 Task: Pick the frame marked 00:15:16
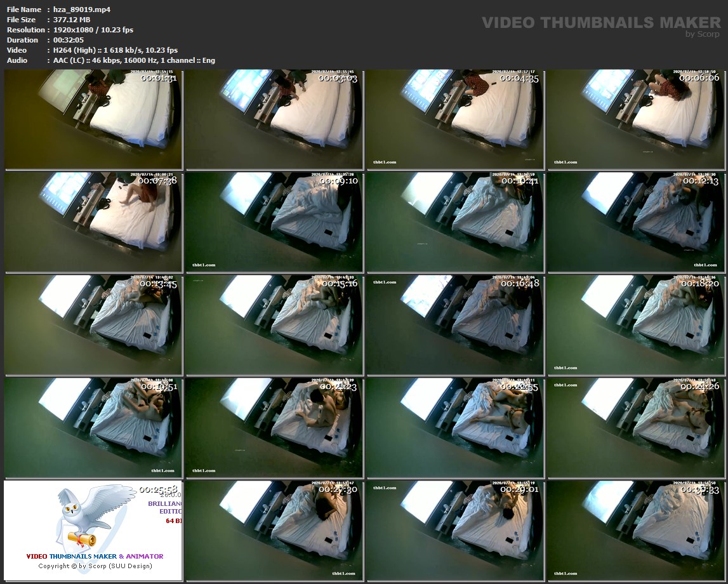pyautogui.click(x=274, y=325)
